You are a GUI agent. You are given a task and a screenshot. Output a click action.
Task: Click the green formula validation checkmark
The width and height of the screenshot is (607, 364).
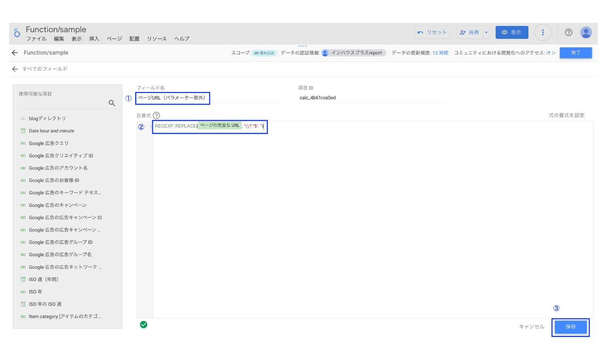[144, 324]
